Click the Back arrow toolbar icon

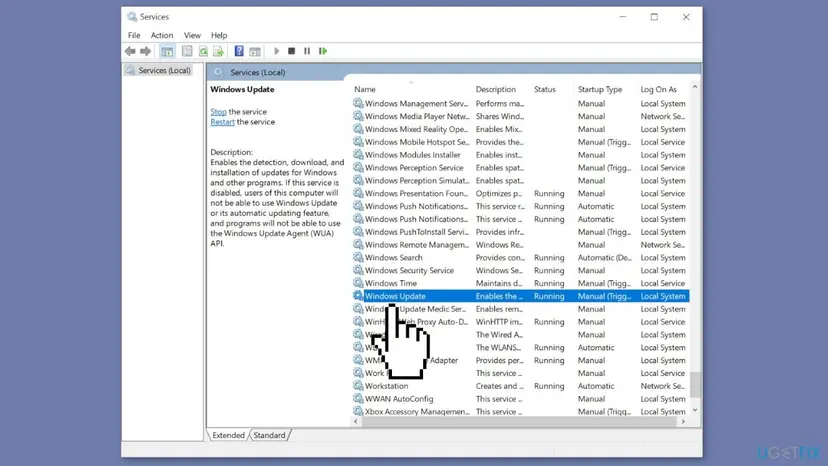130,51
